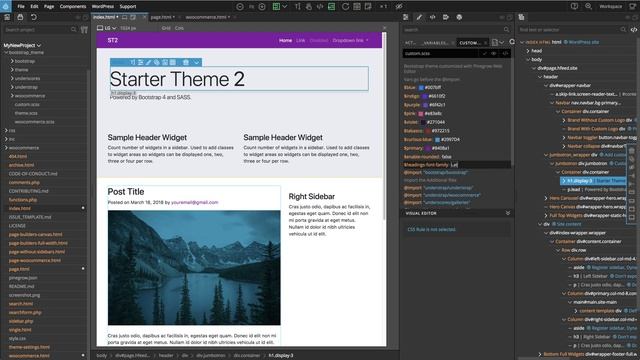Zoom out page view with minus icon
Image resolution: width=640 pixels, height=360 pixels.
pyautogui.click(x=240, y=7)
